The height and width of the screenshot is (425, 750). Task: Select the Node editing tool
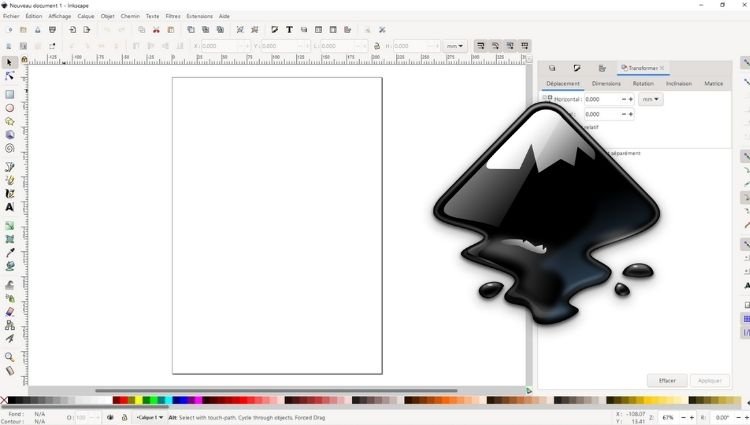[x=9, y=76]
